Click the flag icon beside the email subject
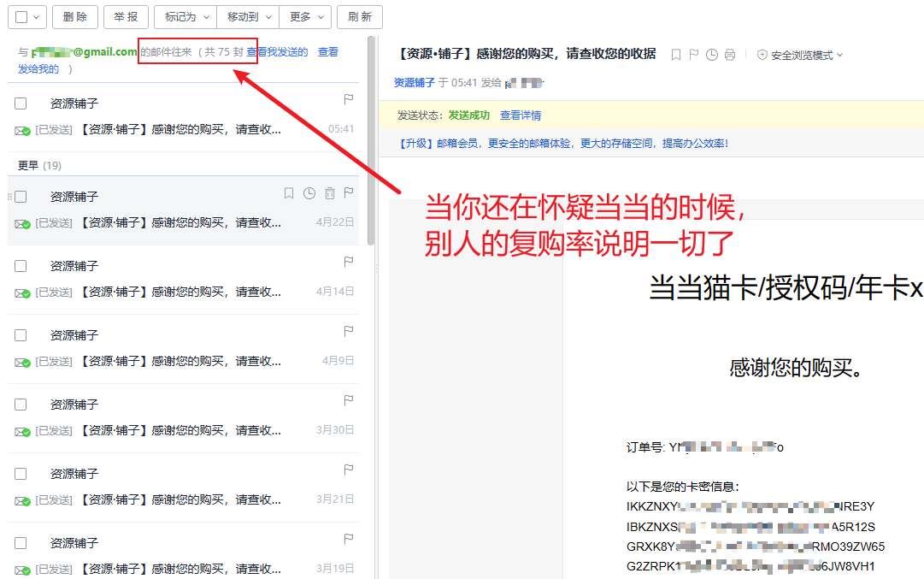 [x=694, y=55]
